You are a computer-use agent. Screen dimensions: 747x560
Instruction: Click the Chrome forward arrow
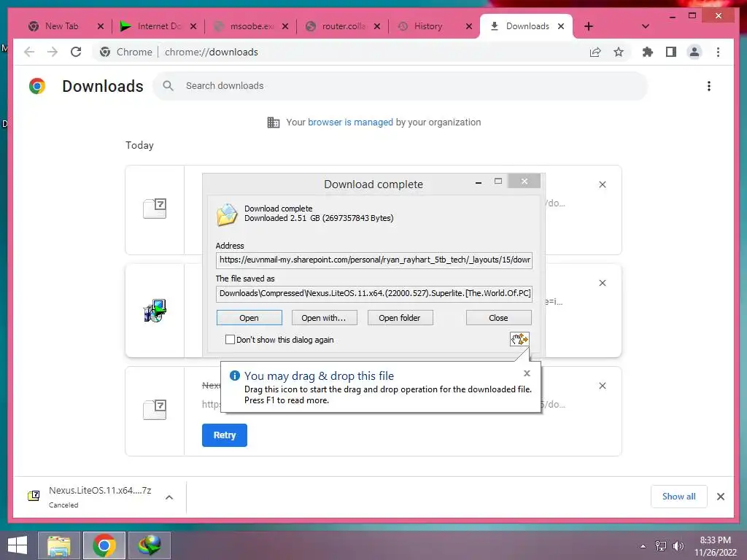pyautogui.click(x=53, y=52)
